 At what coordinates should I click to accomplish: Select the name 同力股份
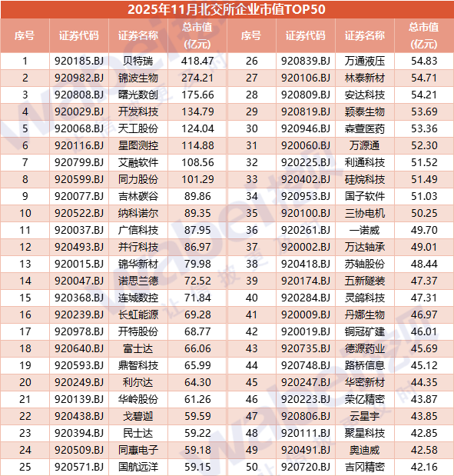138,179
